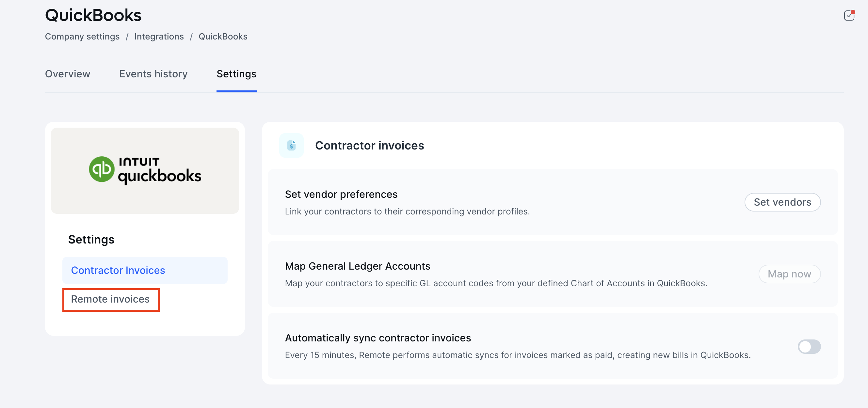Click the sidebar 'Settings' heading

pyautogui.click(x=91, y=239)
